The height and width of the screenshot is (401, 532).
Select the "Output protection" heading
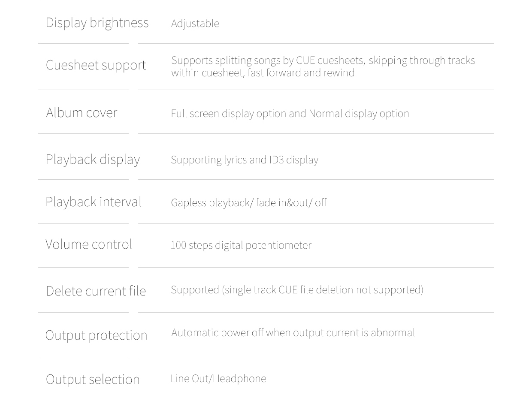click(x=96, y=335)
